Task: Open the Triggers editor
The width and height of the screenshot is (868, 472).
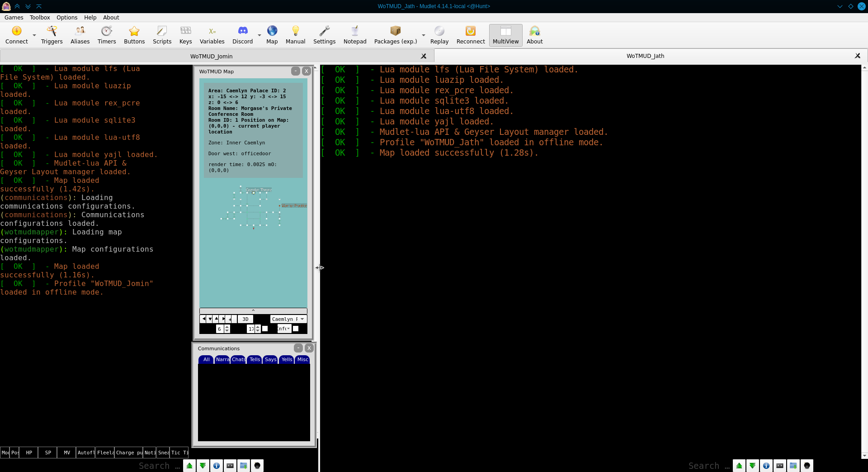Action: tap(52, 35)
